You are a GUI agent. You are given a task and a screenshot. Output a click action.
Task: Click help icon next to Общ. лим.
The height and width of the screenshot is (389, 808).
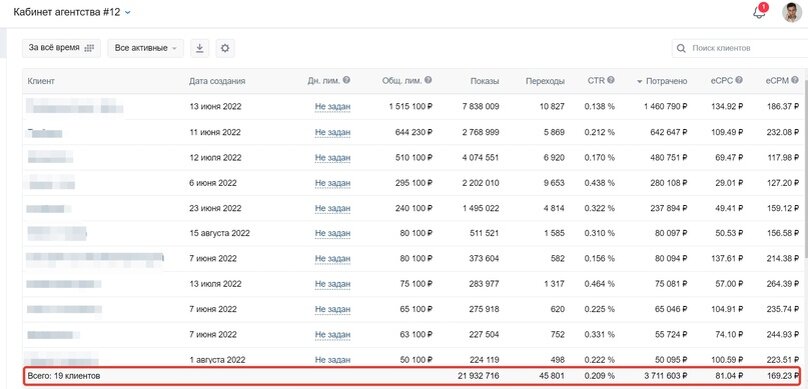coord(428,80)
